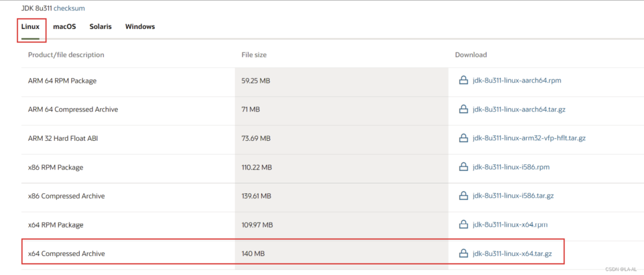Click lock icon beside jdk-8u311-linux-aarch64.rpm
This screenshot has height=275, width=644.
(463, 80)
